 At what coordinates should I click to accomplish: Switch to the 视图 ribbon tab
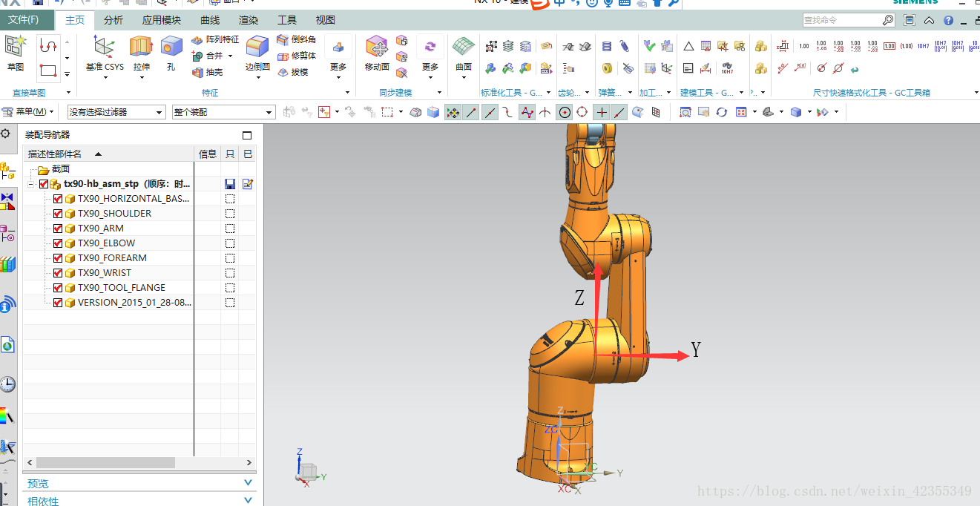click(x=326, y=20)
